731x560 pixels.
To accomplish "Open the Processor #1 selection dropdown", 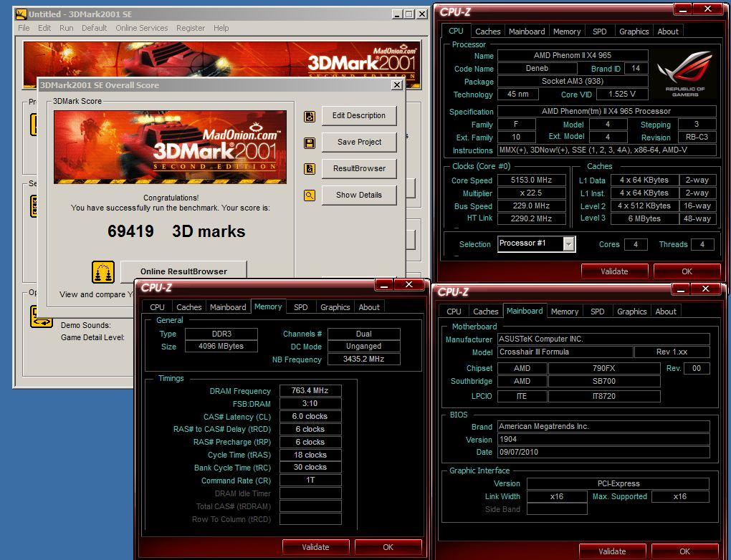I will [x=568, y=243].
